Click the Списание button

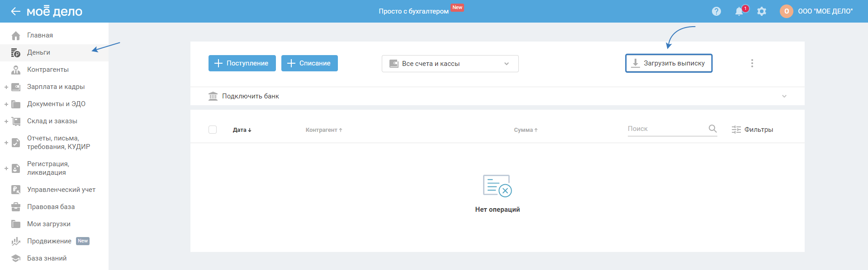click(x=309, y=63)
